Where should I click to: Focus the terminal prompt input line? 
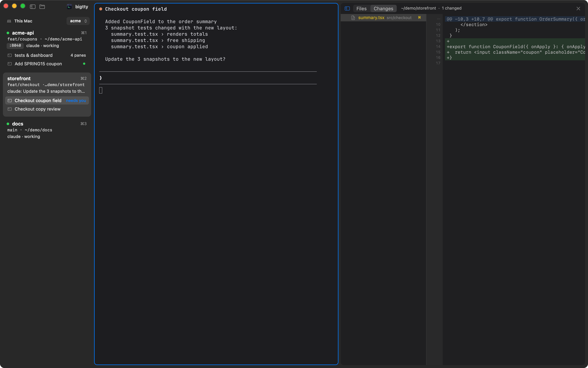click(x=208, y=78)
